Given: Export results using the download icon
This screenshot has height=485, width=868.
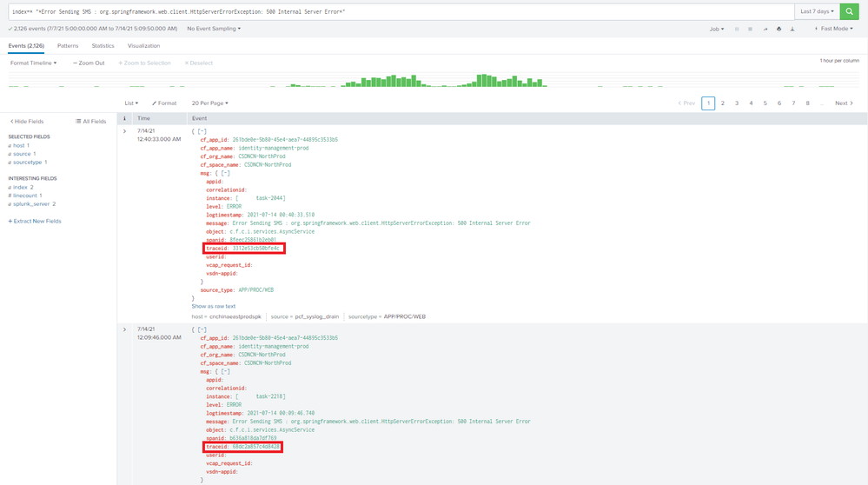Looking at the screenshot, I should 792,29.
